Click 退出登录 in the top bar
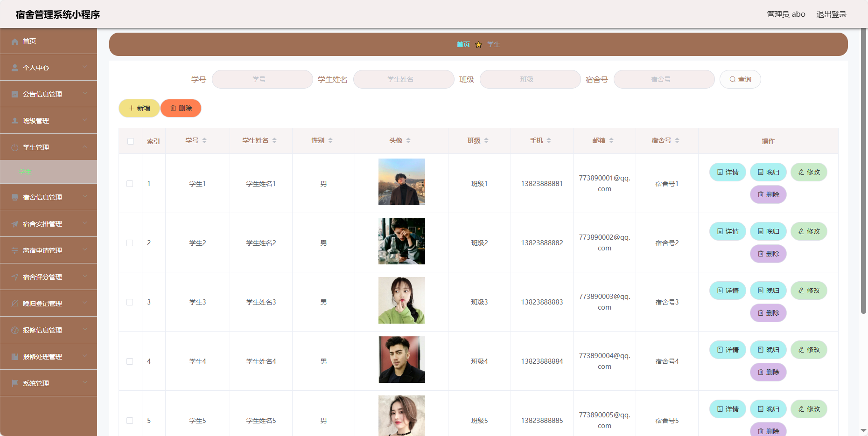 point(831,14)
